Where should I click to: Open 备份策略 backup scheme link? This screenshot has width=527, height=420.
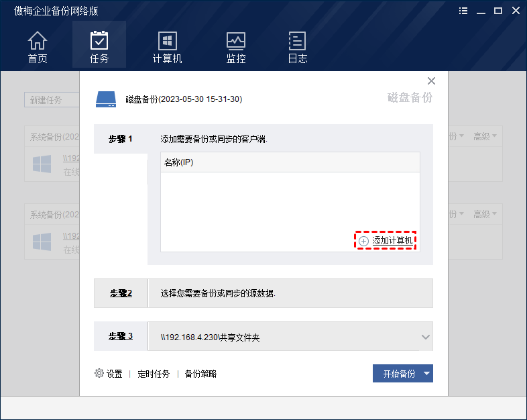point(200,374)
